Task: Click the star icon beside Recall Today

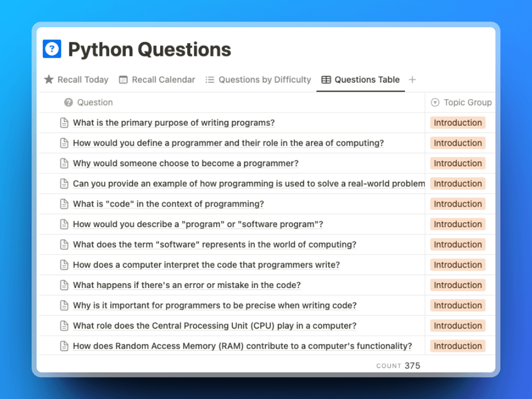Action: (48, 79)
